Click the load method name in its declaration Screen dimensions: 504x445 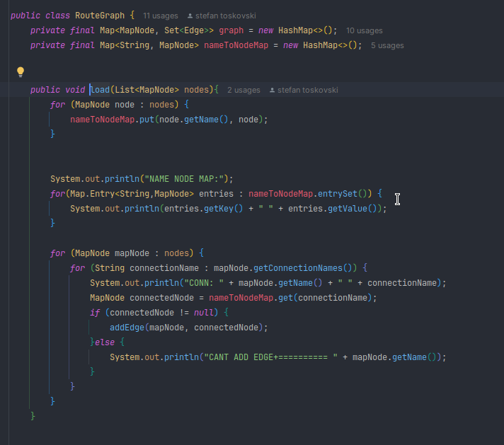[100, 90]
